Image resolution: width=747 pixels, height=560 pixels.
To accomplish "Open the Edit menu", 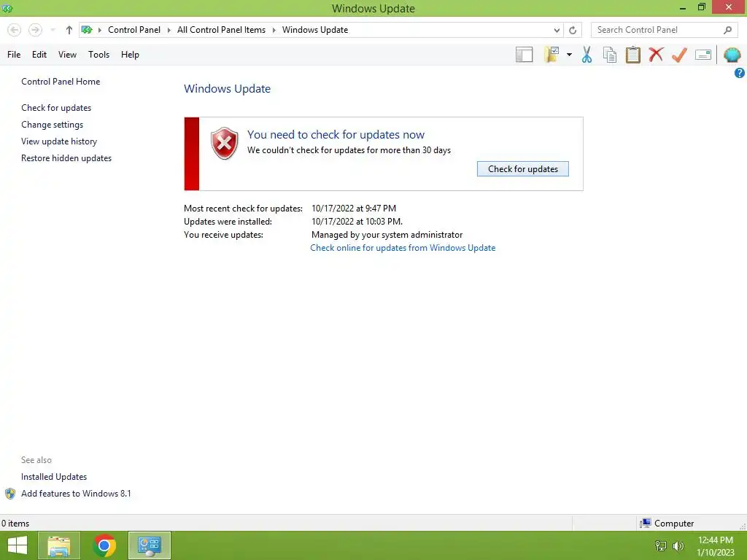I will point(39,55).
